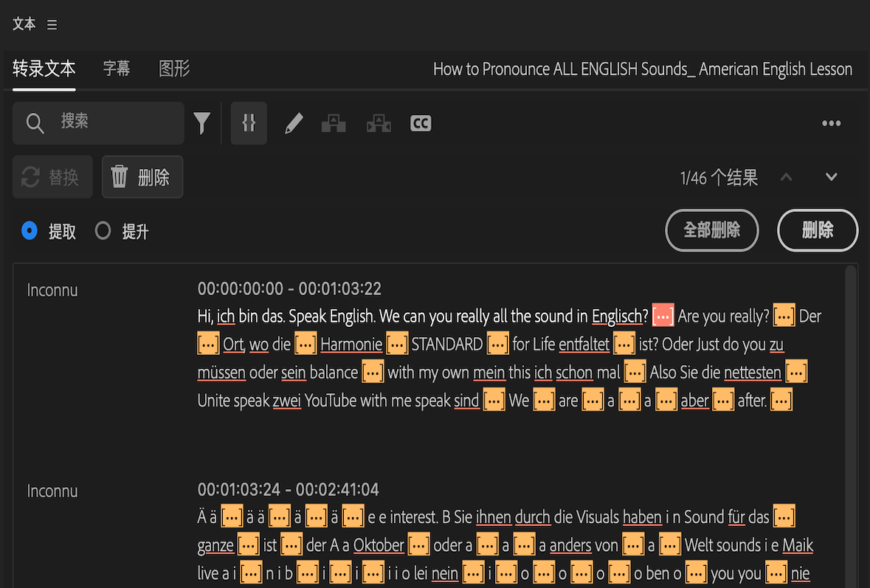Select the pencil edit-transcript icon
The width and height of the screenshot is (870, 588).
pos(293,123)
